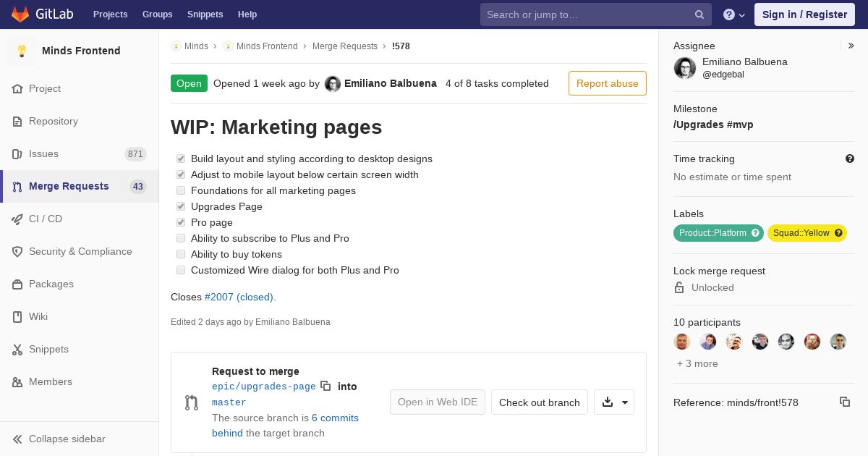Expand the Help question mark dropdown
The width and height of the screenshot is (868, 456).
click(x=733, y=14)
